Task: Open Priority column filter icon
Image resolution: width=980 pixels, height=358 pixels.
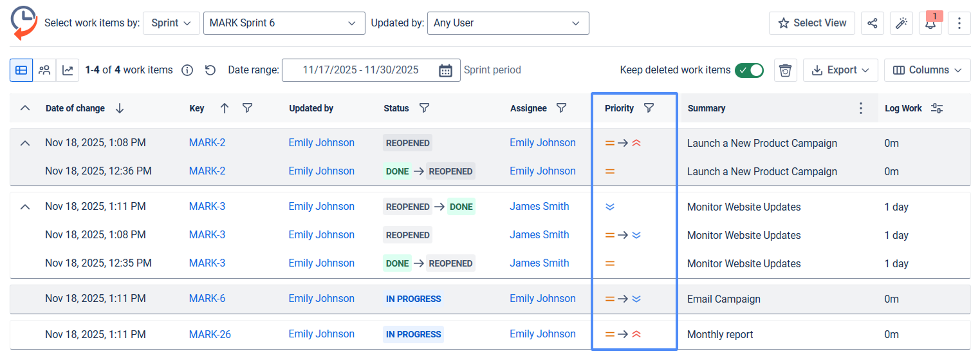Action: [x=649, y=108]
